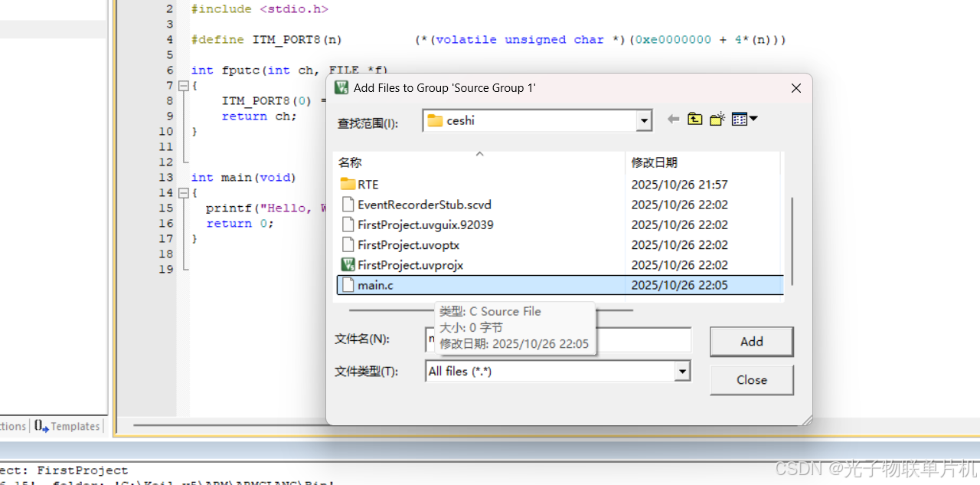Select file EventRecorderStub.scvd
This screenshot has width=980, height=485.
[424, 205]
